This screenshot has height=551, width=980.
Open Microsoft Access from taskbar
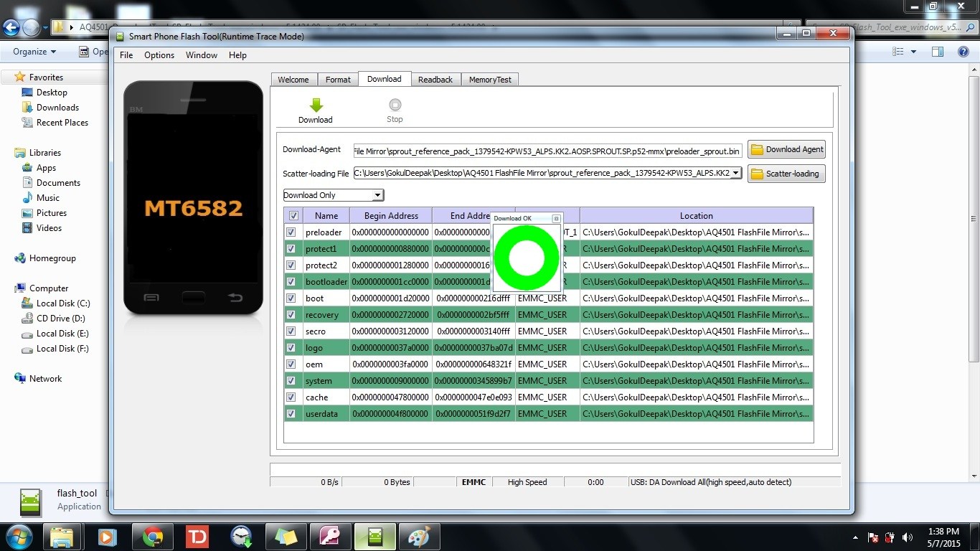(x=330, y=537)
